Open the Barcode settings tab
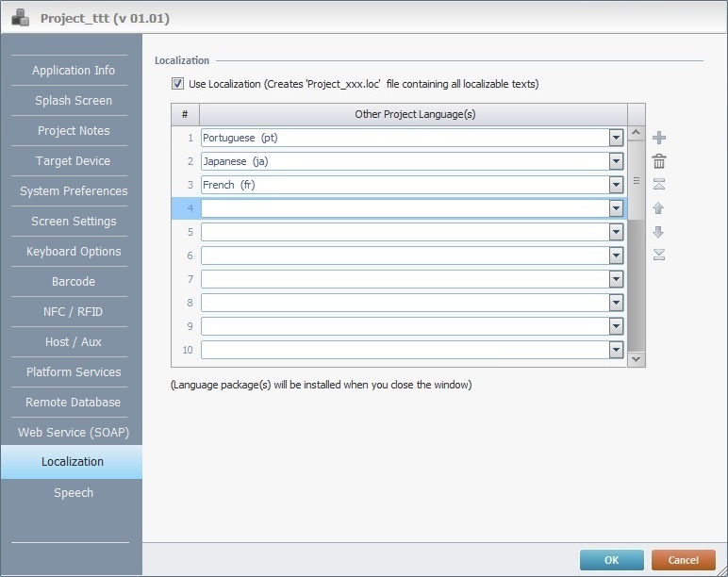Viewport: 728px width, 577px height. pyautogui.click(x=73, y=282)
